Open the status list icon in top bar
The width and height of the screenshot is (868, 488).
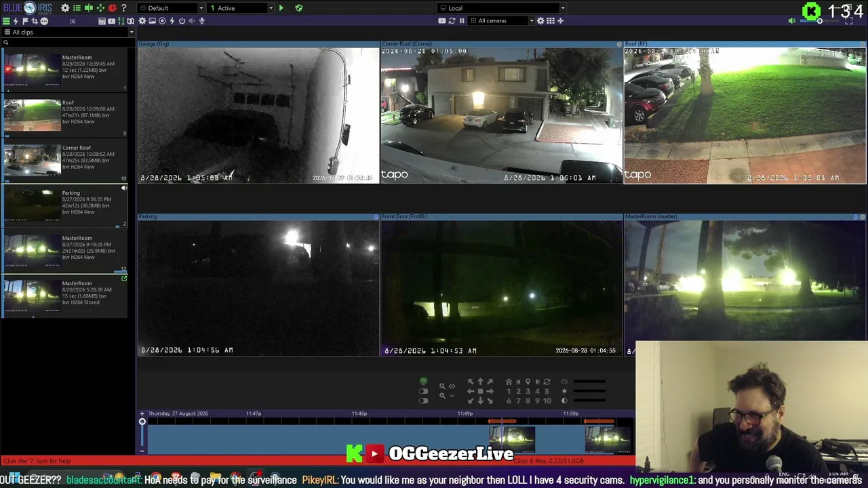click(x=77, y=8)
